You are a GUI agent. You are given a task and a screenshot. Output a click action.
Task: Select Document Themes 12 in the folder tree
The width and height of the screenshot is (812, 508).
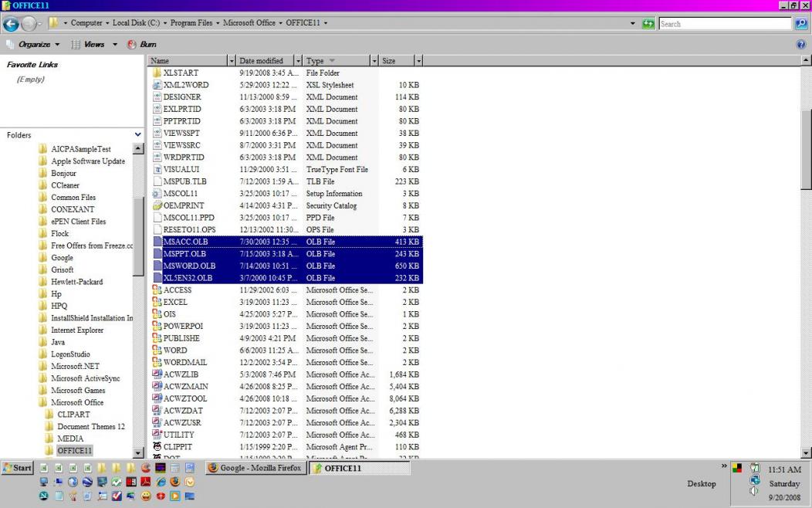(91, 427)
